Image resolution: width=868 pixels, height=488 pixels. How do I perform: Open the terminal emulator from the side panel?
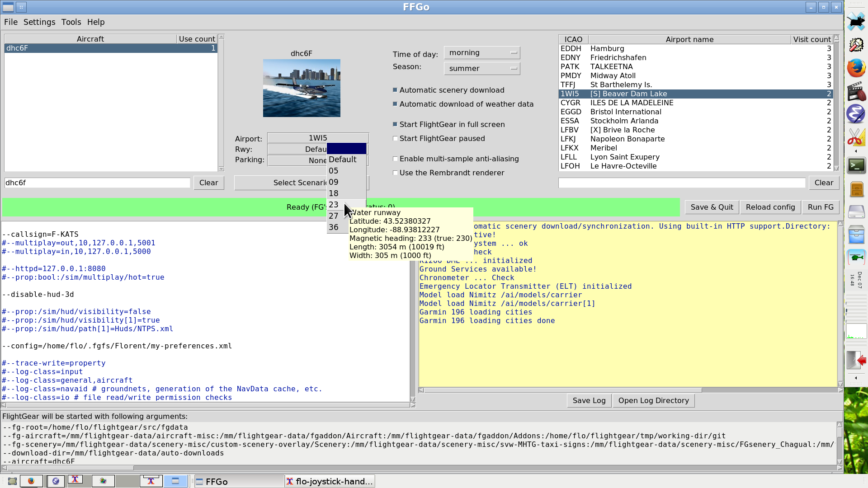click(856, 165)
